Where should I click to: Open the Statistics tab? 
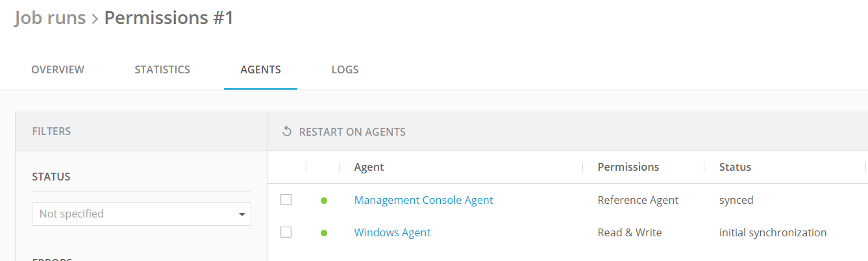point(162,69)
